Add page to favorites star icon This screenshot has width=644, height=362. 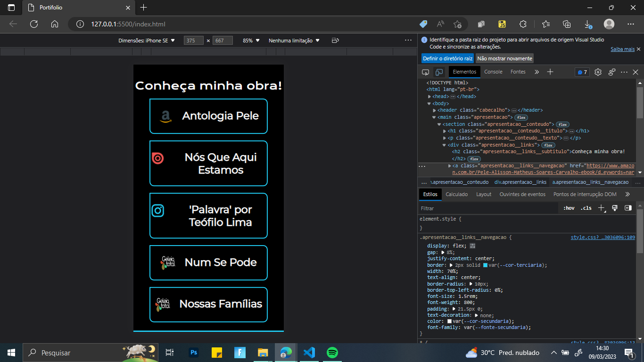[457, 24]
